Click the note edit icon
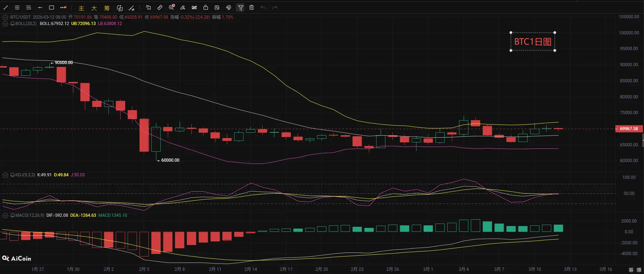The image size is (644, 274). click(x=217, y=8)
